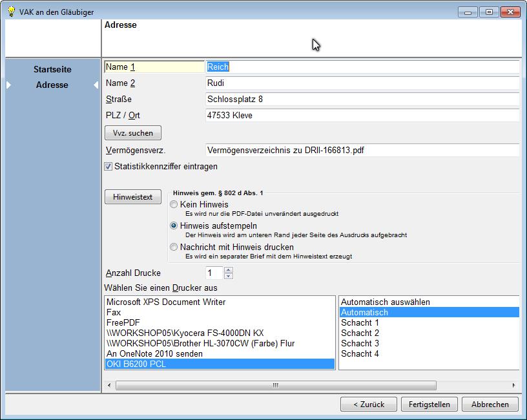Open the Hinweistext button
This screenshot has height=420, width=527.
pos(133,197)
